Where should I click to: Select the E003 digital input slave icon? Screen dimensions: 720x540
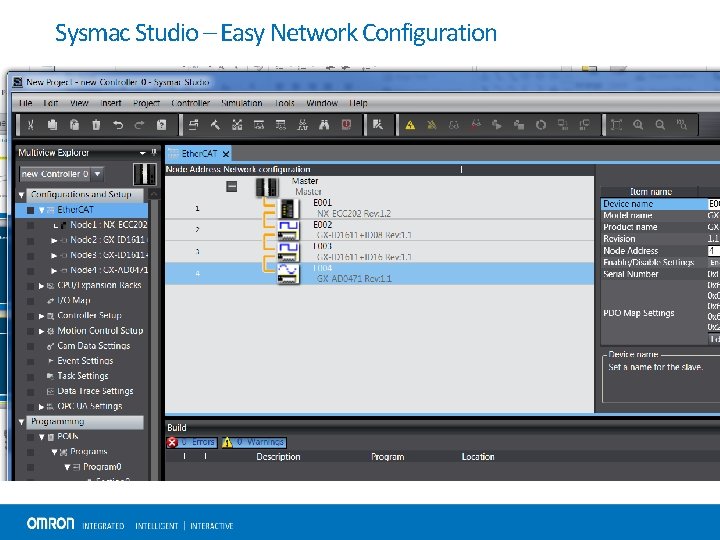tap(288, 252)
